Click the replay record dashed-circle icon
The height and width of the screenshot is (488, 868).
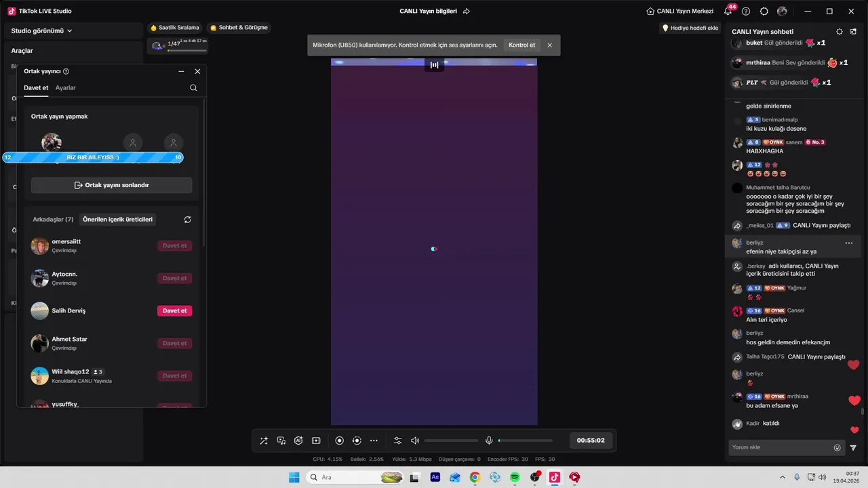(x=357, y=441)
